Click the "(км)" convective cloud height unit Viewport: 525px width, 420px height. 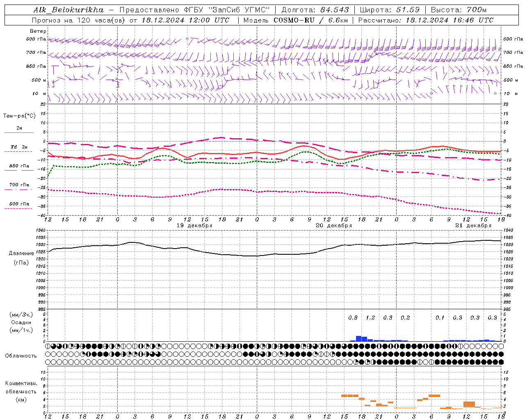tap(21, 399)
